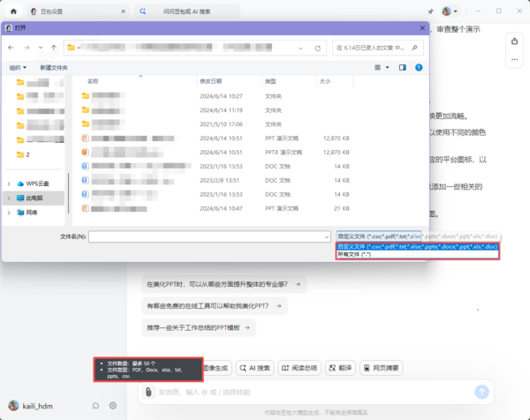Expand the WPS云盘 tree node
The width and height of the screenshot is (530, 420).
pos(9,184)
